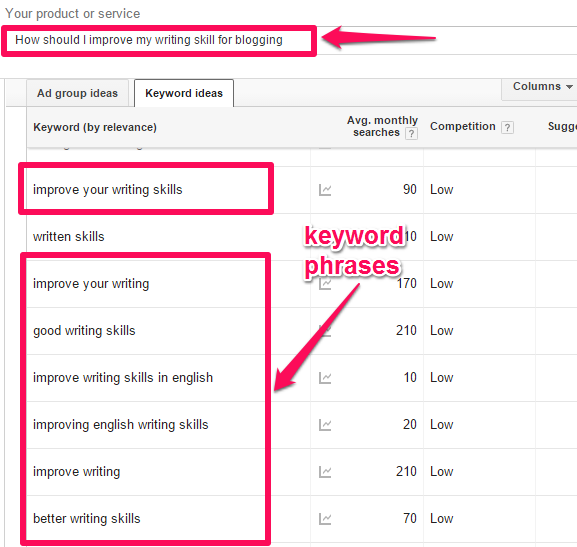The width and height of the screenshot is (577, 547).
Task: Open trend chart icon for improve writing
Action: 325,472
